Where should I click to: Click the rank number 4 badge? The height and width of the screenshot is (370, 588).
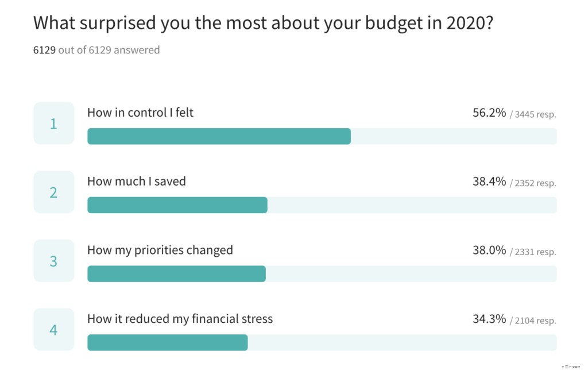click(x=54, y=330)
